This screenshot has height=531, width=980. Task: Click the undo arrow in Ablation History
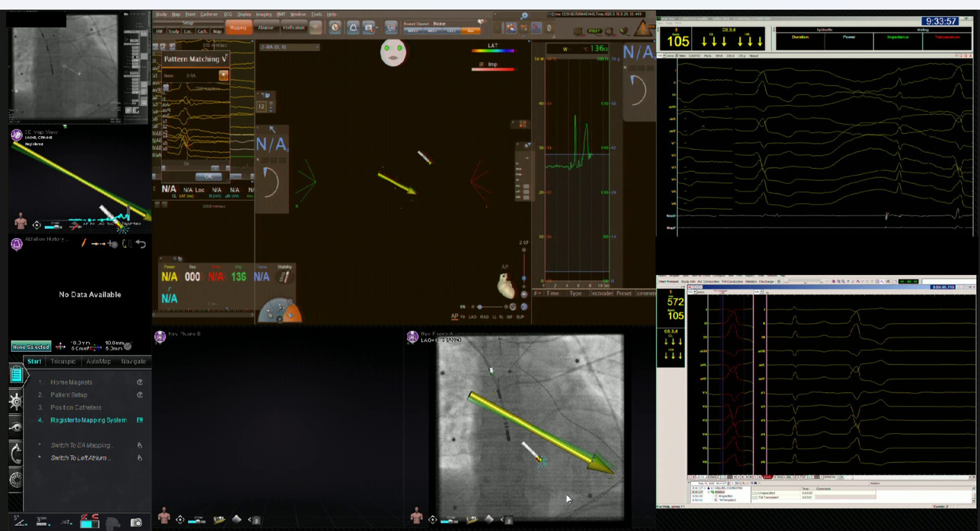pos(141,244)
